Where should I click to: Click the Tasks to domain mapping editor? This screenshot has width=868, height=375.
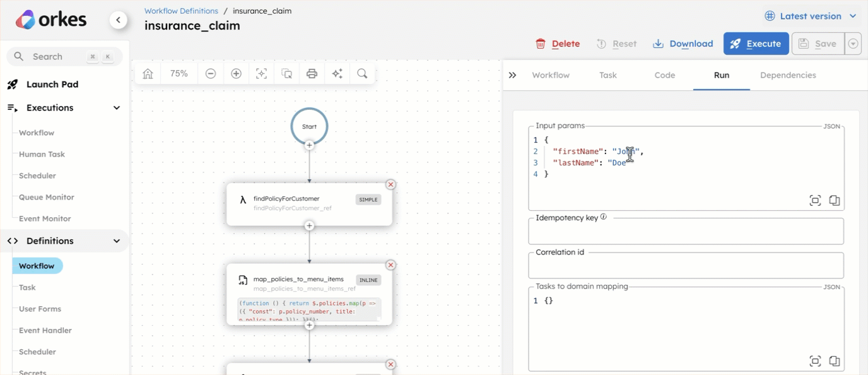pos(686,329)
